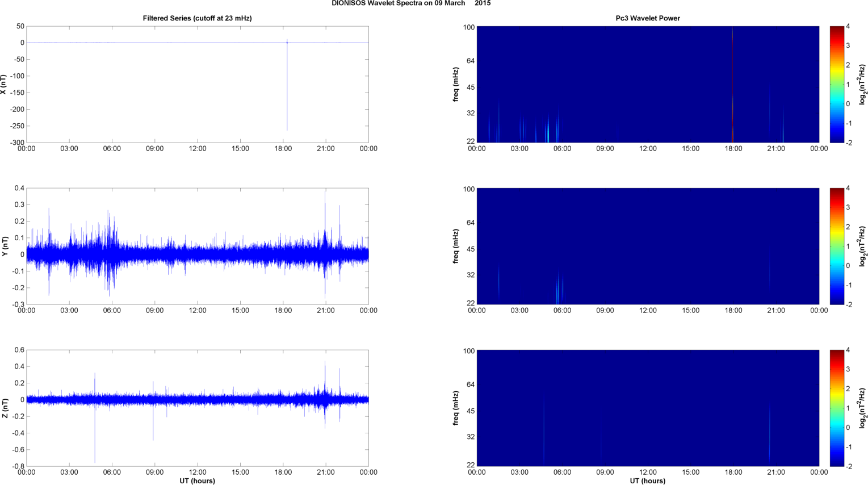The height and width of the screenshot is (485, 868).
Task: Click the '15:00' tick under the middle spectrogram
Action: [x=690, y=311]
